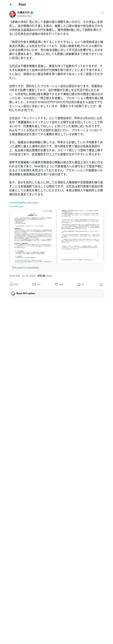This screenshot has width=113, height=644.
Task: Open the right document image
Action: coord(80,236)
